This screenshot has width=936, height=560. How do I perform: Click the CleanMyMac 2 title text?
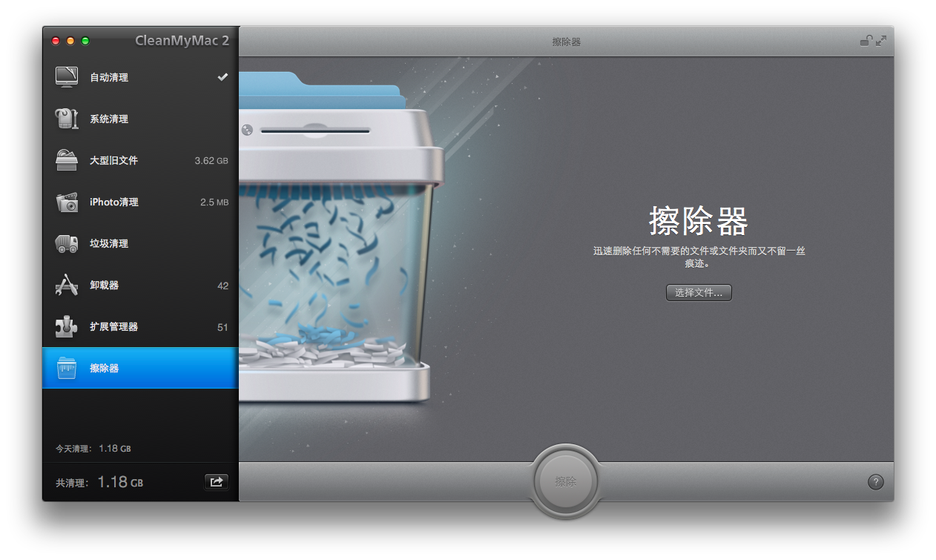(182, 41)
